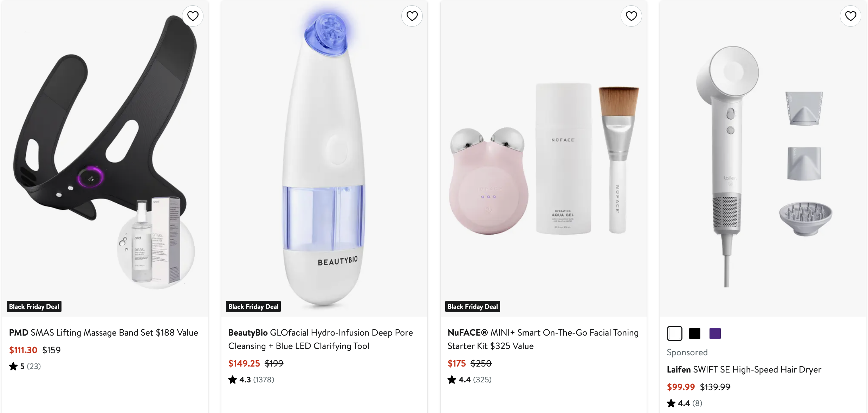
Task: View the PMD massage band product image
Action: pos(105,155)
